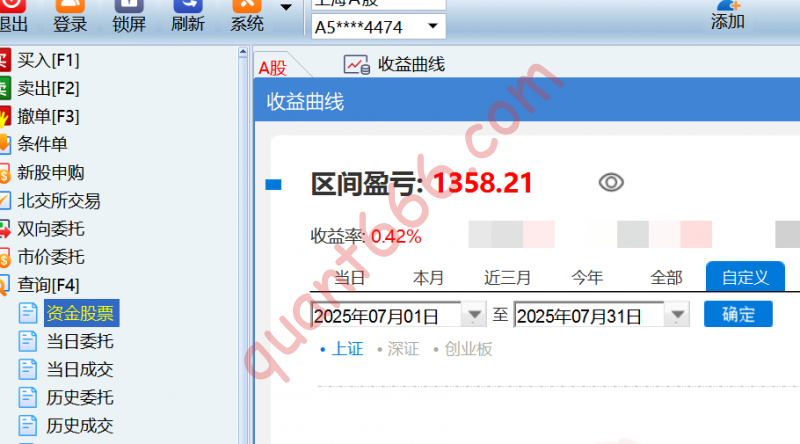Click the 确定 confirm button

tap(738, 314)
